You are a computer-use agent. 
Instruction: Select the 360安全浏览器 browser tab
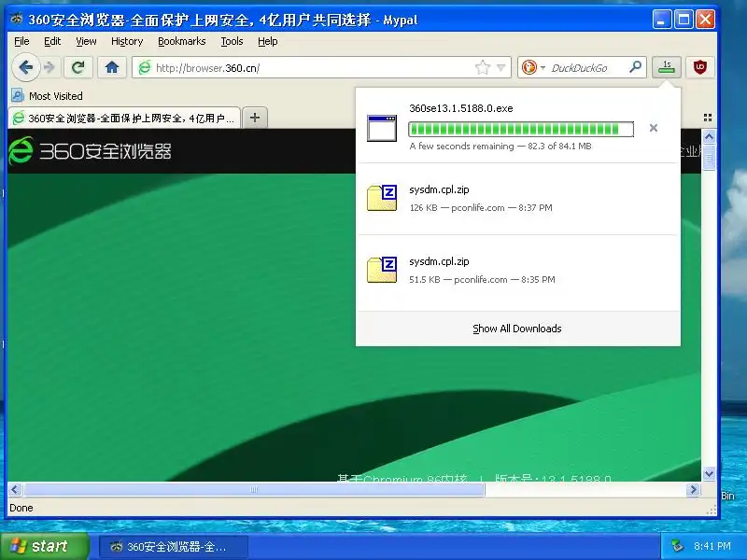tap(124, 119)
